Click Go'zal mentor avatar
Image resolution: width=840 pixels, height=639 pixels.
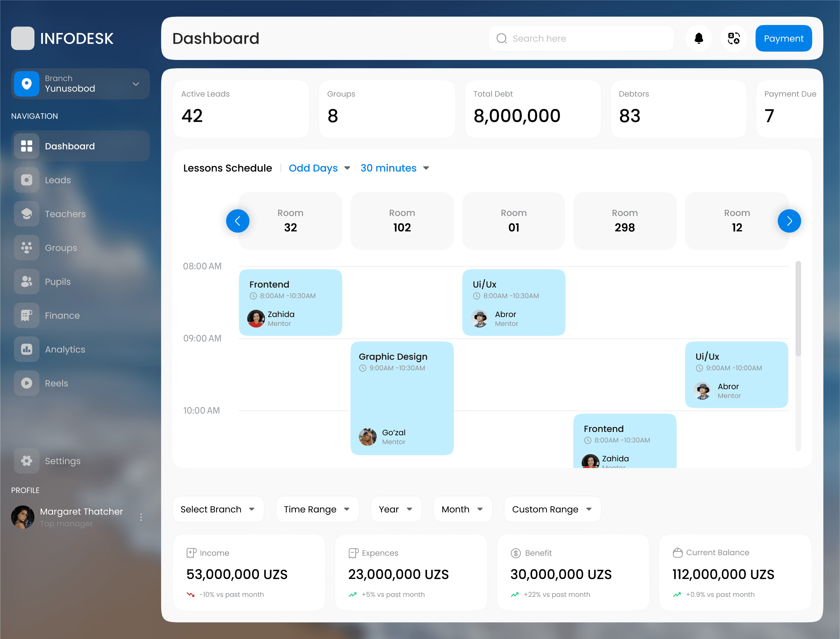pyautogui.click(x=368, y=437)
